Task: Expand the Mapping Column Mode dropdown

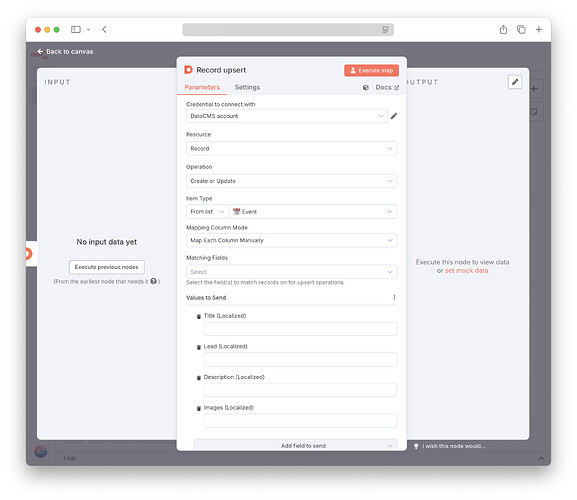Action: tap(291, 240)
